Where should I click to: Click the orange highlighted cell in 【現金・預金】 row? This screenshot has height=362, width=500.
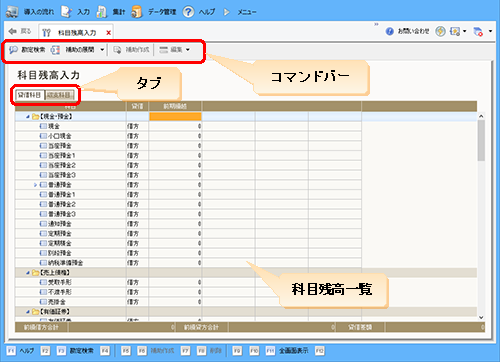point(175,116)
